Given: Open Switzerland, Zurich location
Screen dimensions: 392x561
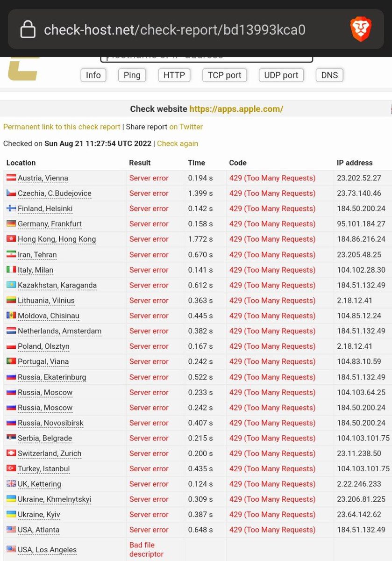Looking at the screenshot, I should point(50,453).
